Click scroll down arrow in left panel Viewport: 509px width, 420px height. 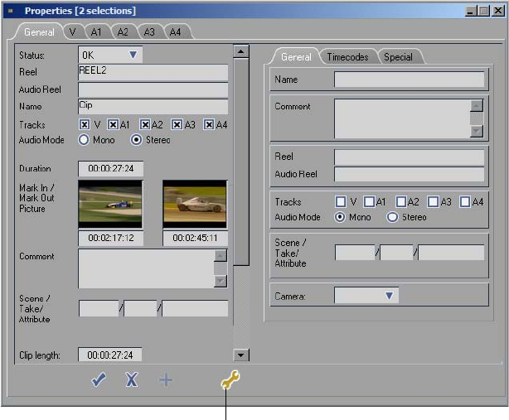coord(241,355)
